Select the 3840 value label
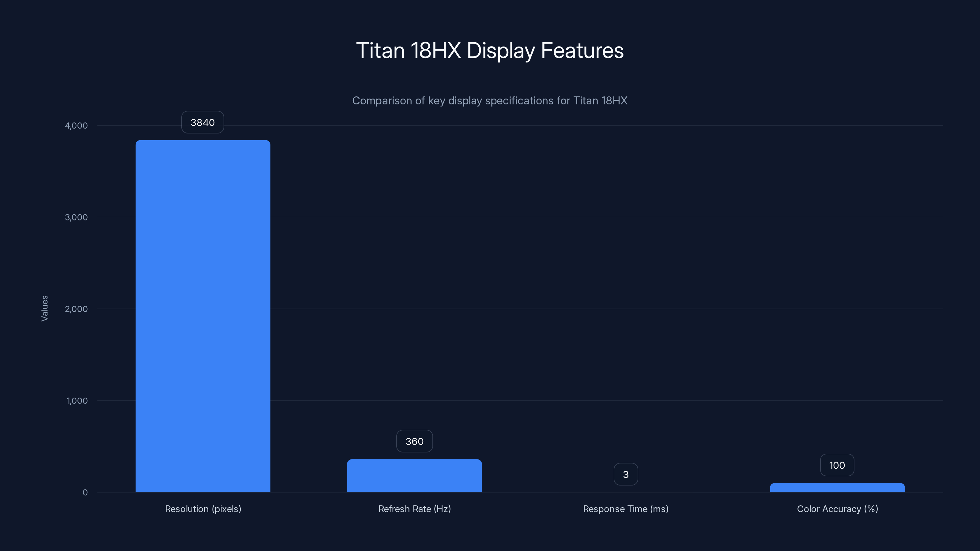Screen dimensions: 980x551 pyautogui.click(x=202, y=122)
